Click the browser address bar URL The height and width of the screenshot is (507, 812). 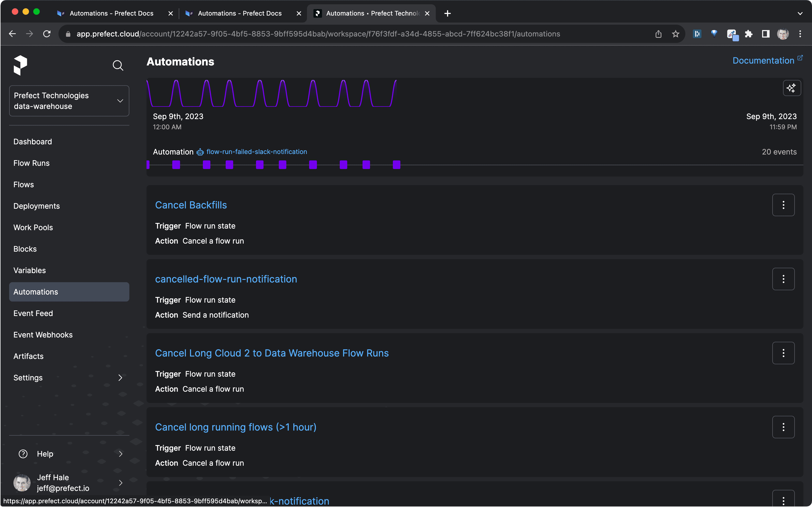click(318, 34)
